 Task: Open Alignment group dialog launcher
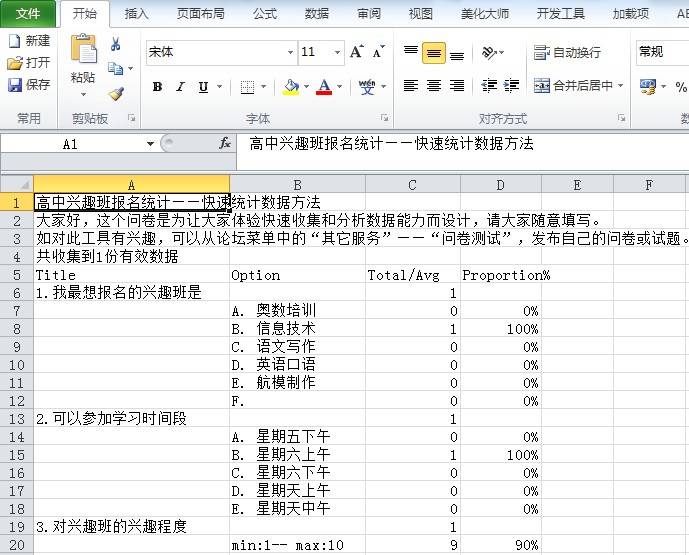pos(621,118)
